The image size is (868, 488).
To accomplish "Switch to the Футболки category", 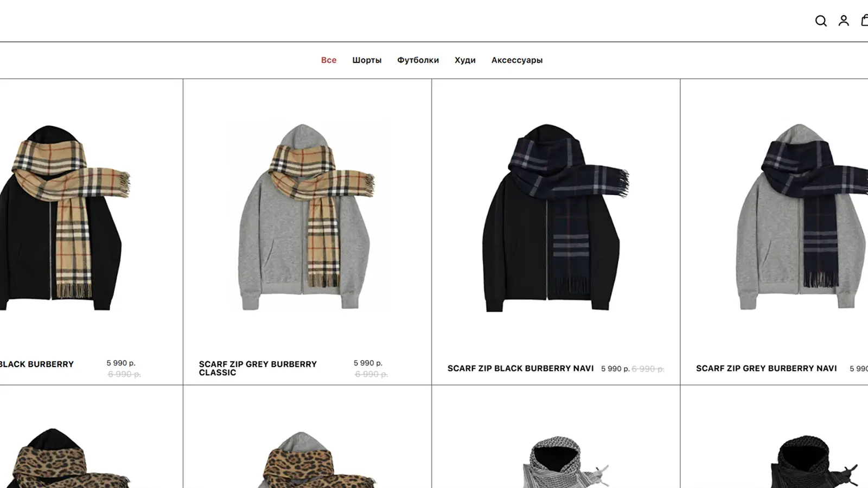I will [x=418, y=60].
